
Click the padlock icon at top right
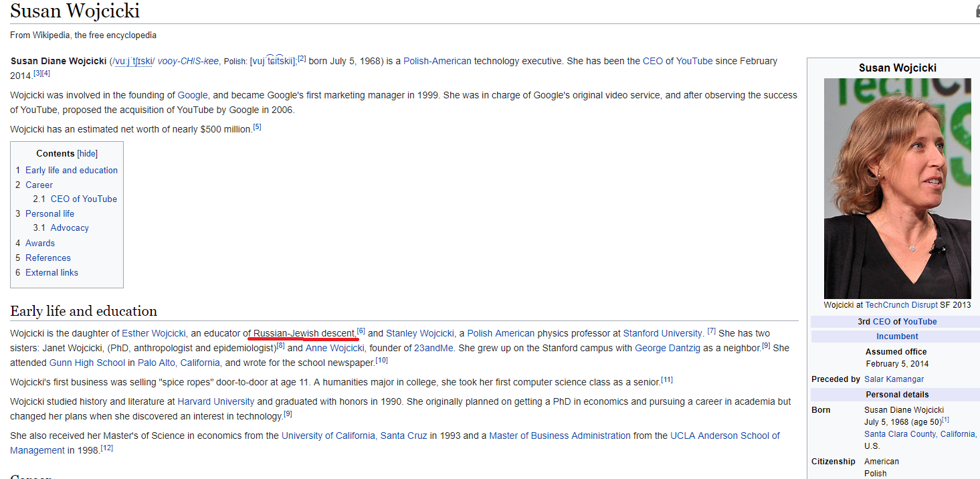[x=977, y=11]
